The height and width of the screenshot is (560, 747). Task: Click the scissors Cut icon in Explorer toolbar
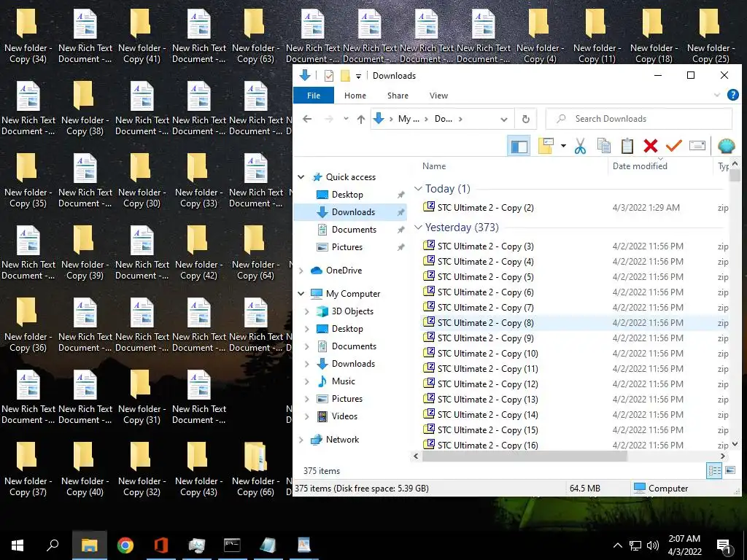pos(580,146)
